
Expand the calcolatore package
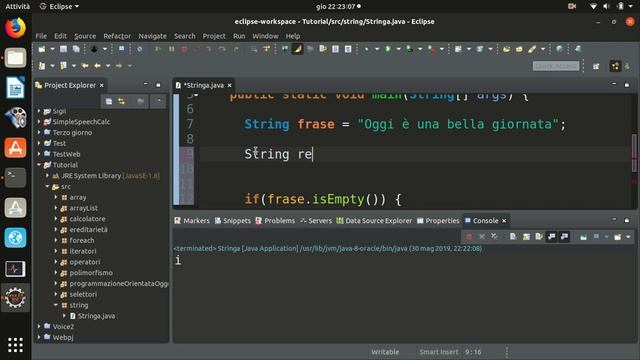pyautogui.click(x=56, y=219)
